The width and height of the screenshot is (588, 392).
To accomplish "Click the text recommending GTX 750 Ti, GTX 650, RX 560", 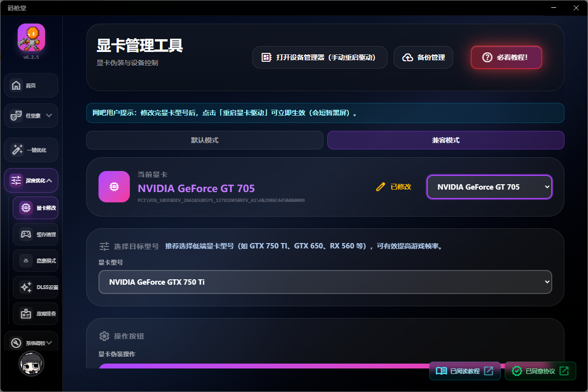I will 304,246.
